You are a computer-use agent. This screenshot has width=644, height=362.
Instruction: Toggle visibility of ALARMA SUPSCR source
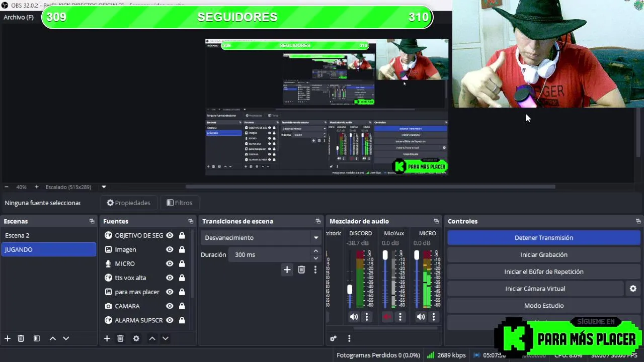(170, 320)
